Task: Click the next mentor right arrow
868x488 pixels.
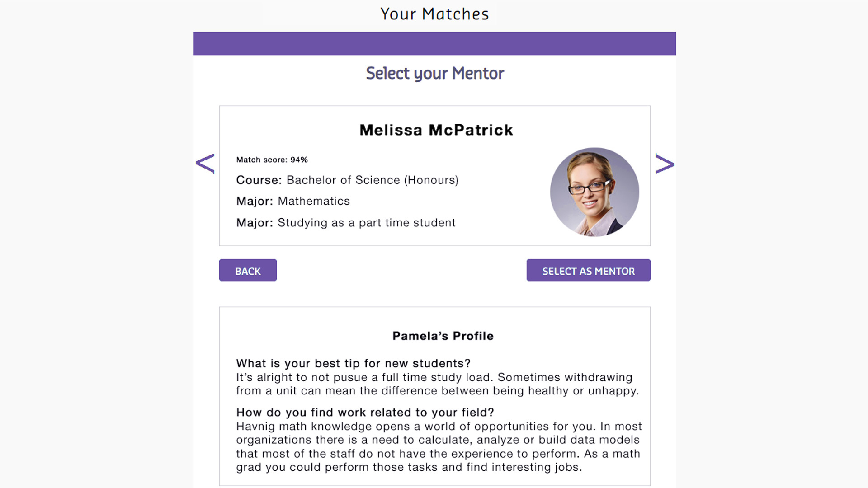Action: 665,164
